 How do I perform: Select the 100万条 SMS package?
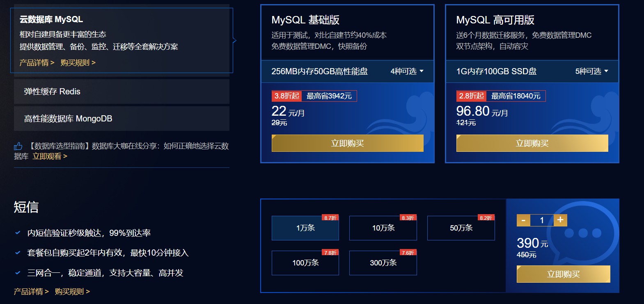[305, 263]
